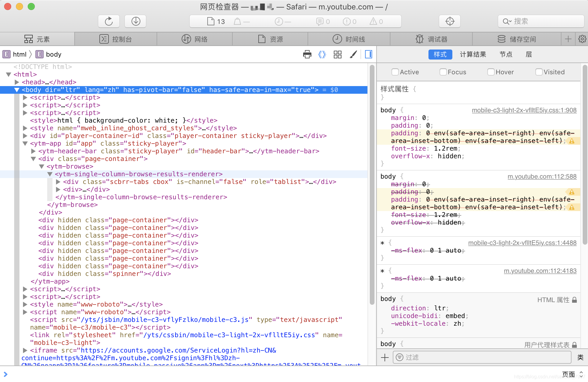This screenshot has height=382, width=588.
Task: Click the layout grid overlay icon
Action: click(338, 54)
